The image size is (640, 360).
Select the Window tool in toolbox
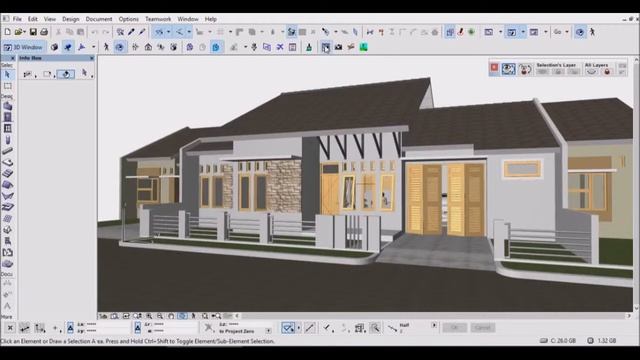pyautogui.click(x=7, y=129)
